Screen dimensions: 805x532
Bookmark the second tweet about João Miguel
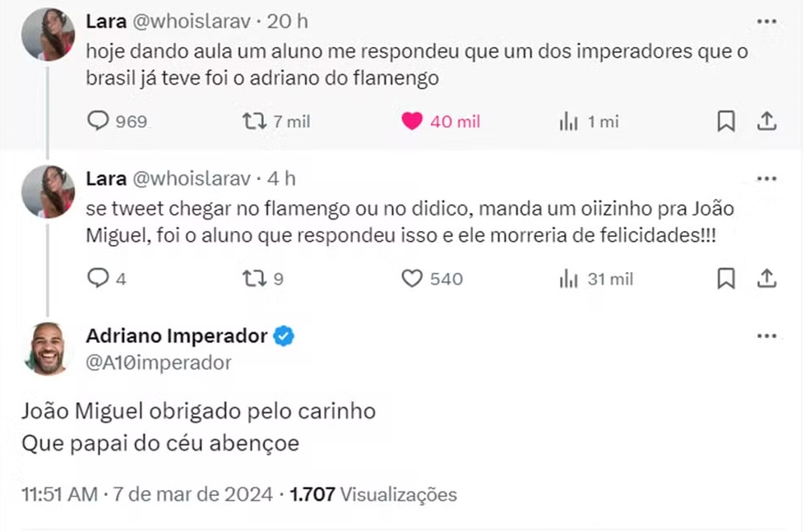click(726, 279)
